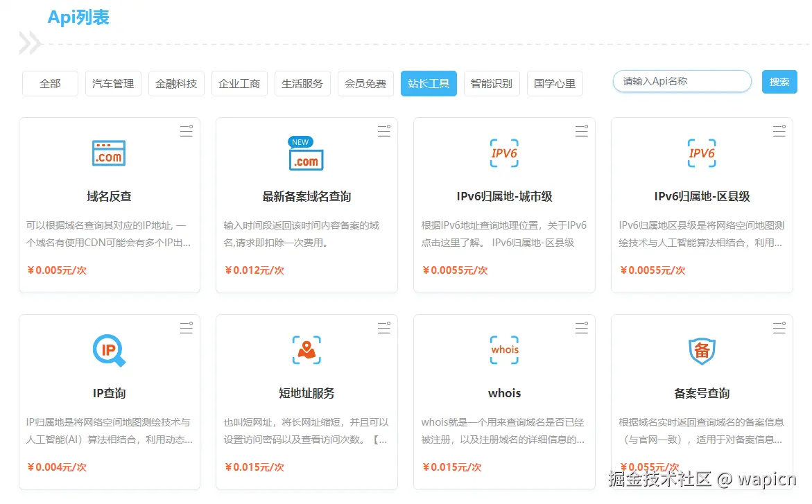Click the IPv6归属地-区县级 IPV6 icon
812x504 pixels.
(701, 153)
